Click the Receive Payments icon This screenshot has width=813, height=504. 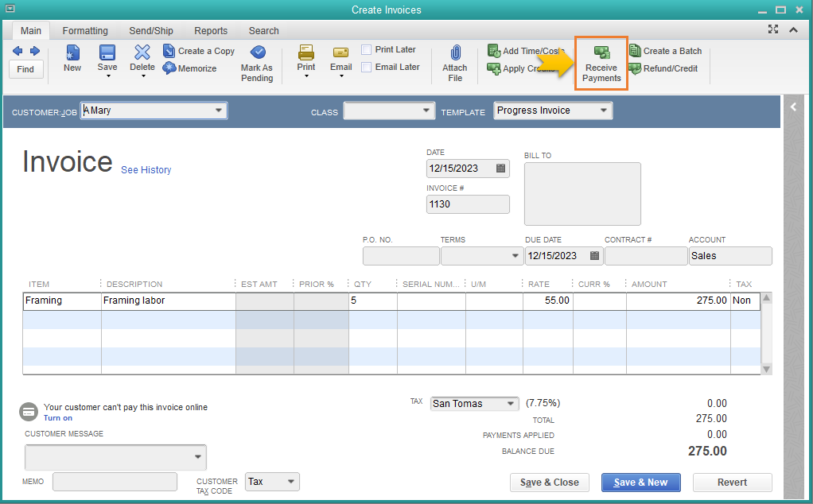coord(601,52)
